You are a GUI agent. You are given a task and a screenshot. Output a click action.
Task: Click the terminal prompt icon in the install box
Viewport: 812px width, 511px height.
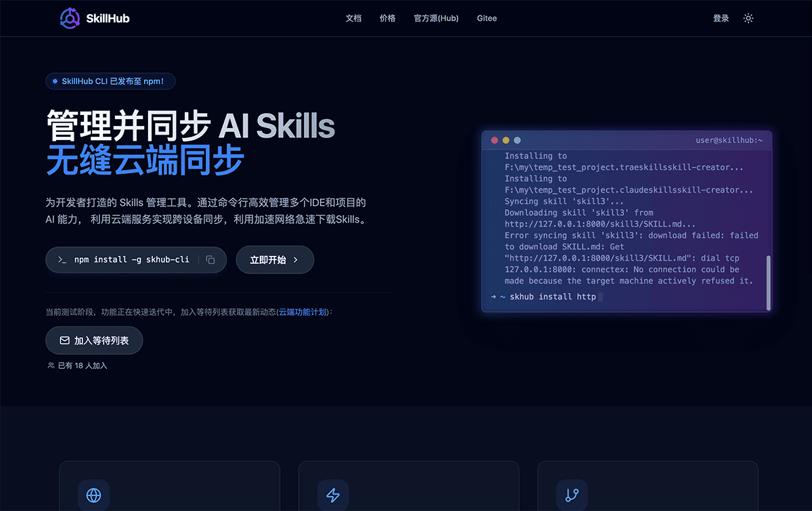point(61,259)
